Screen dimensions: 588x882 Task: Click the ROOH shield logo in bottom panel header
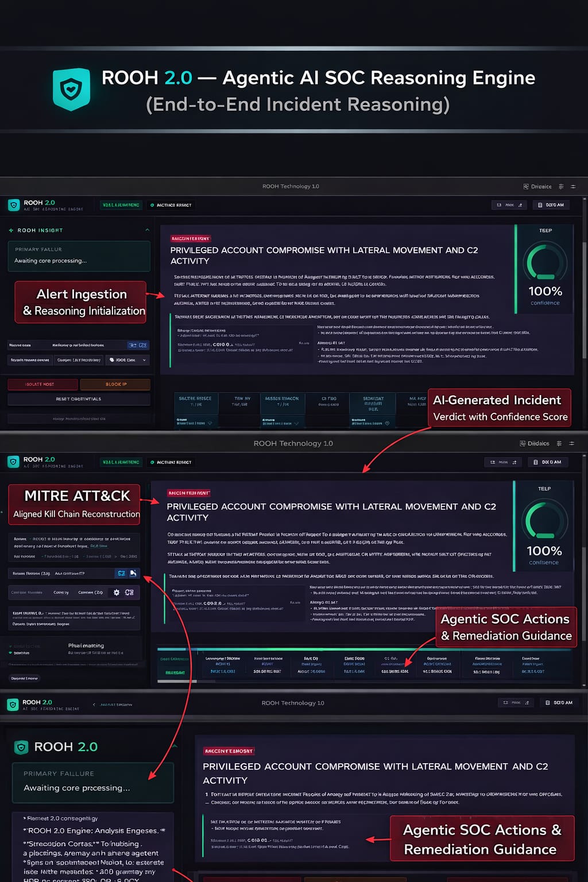coord(13,705)
